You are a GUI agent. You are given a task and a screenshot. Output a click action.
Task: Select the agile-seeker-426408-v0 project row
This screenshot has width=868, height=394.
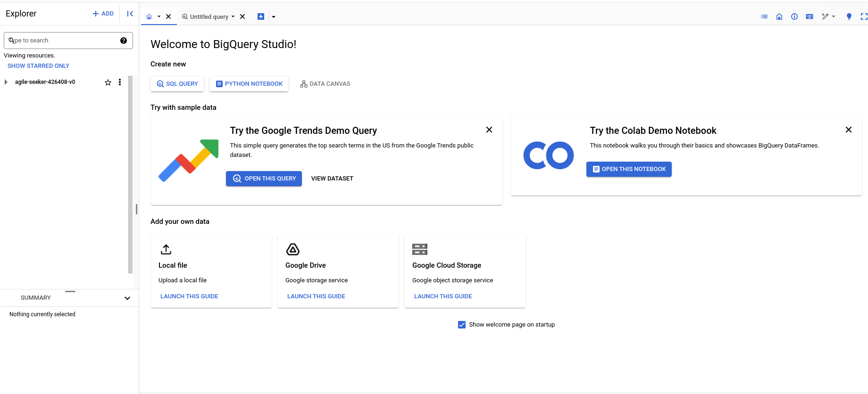pyautogui.click(x=64, y=82)
